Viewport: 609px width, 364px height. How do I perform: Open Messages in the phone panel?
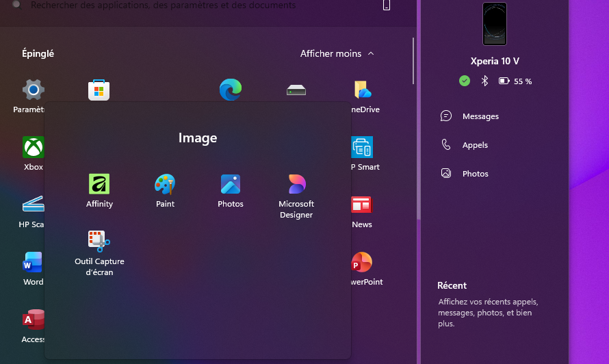click(x=469, y=116)
